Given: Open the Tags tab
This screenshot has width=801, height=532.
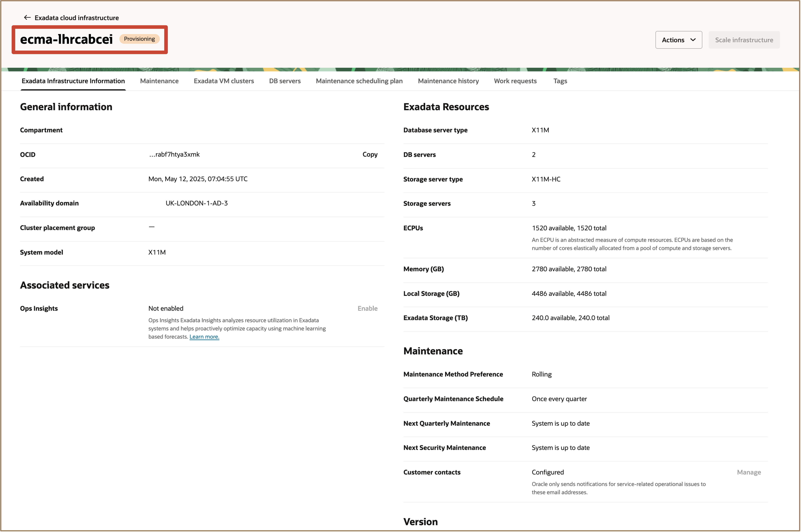Looking at the screenshot, I should (x=560, y=81).
